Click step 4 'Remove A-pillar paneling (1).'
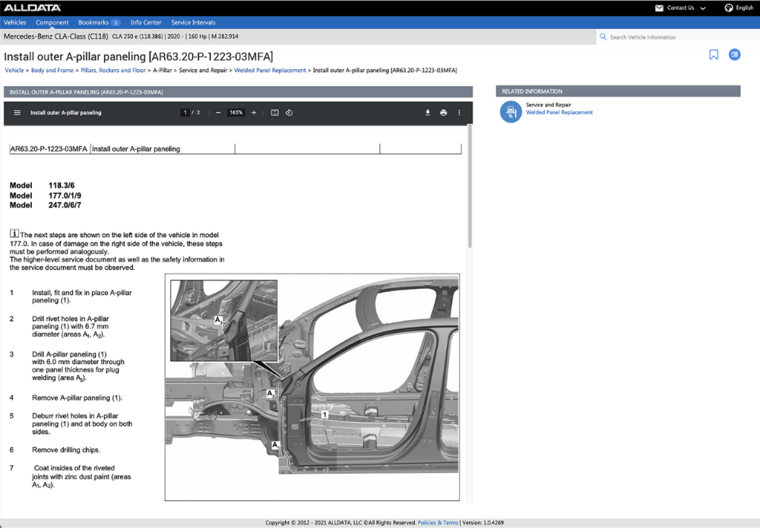Screen dimensions: 760x532 [x=77, y=397]
